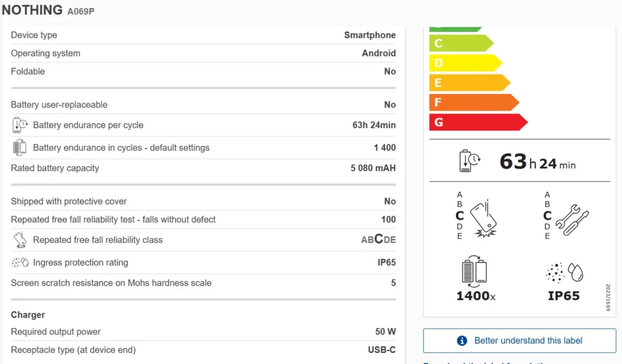Click the yellow D energy class arrow
This screenshot has height=364, width=622.
pyautogui.click(x=465, y=63)
